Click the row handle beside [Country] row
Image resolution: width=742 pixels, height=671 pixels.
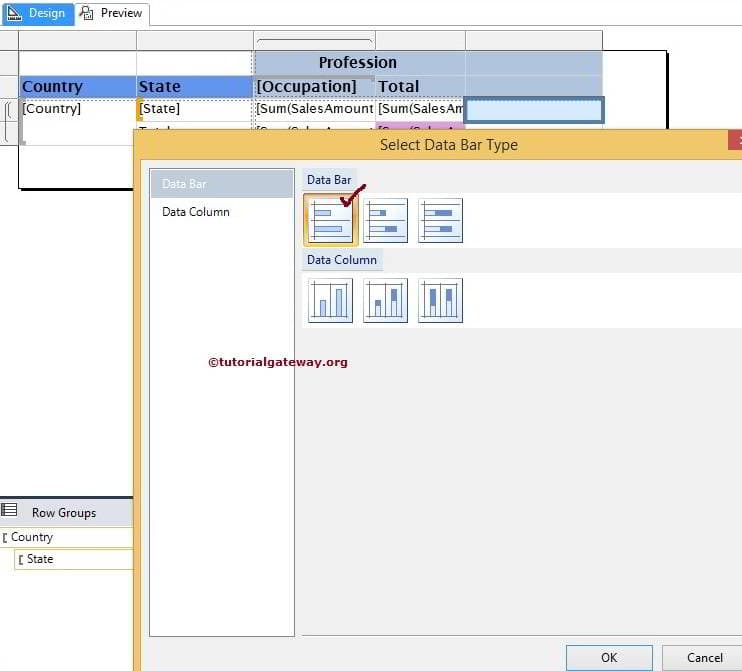click(9, 110)
